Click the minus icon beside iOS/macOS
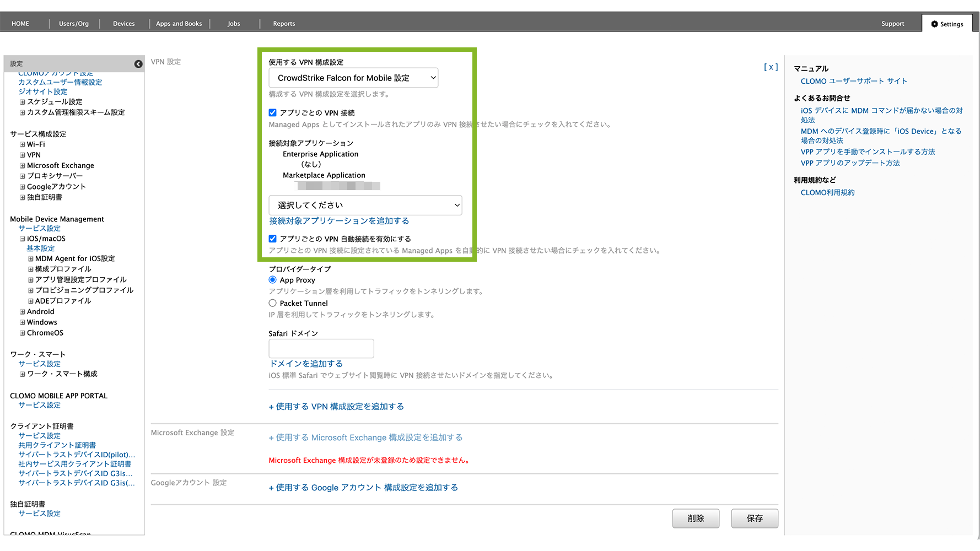 tap(23, 239)
